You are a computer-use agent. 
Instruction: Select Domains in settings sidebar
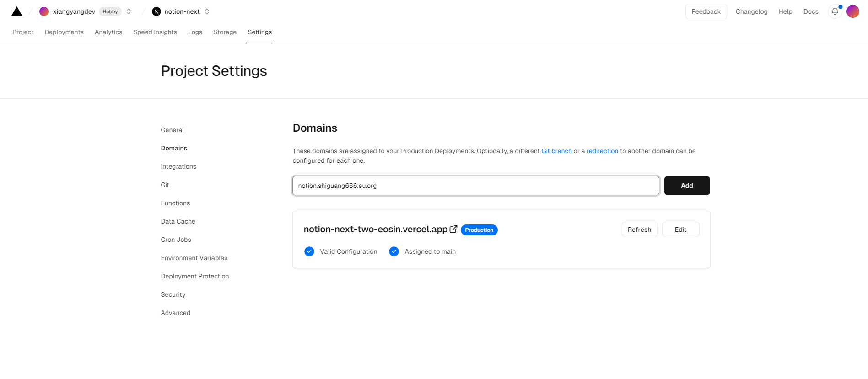point(174,148)
